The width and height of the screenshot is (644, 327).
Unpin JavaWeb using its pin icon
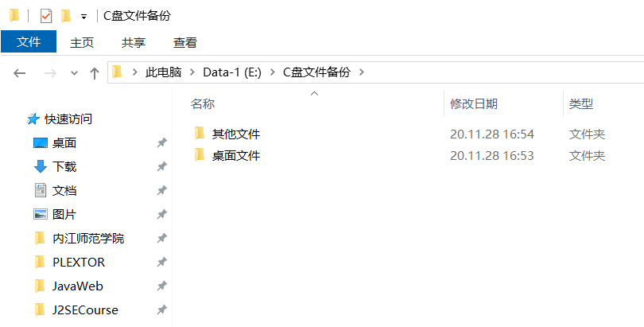(162, 286)
